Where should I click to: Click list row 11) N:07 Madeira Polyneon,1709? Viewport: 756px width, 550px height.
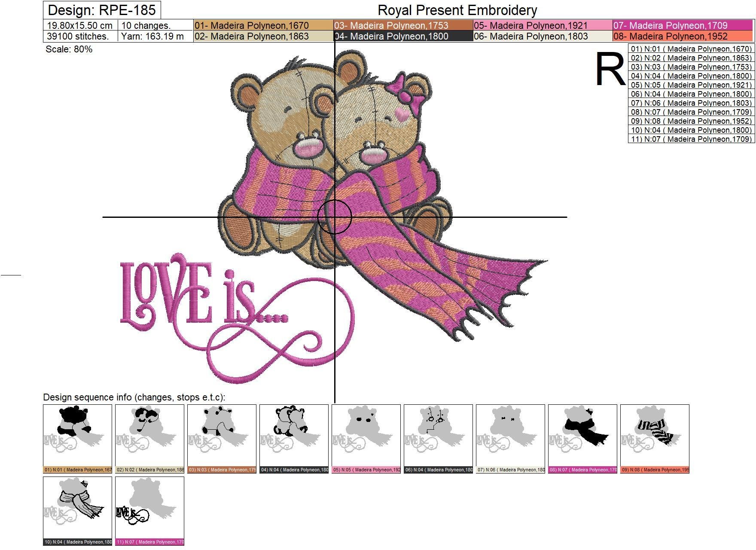[x=692, y=139]
